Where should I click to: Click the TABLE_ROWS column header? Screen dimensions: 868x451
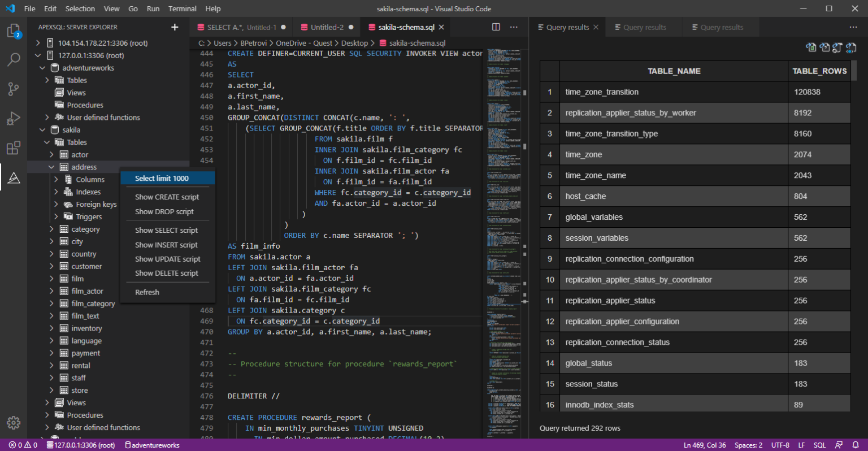pos(819,71)
